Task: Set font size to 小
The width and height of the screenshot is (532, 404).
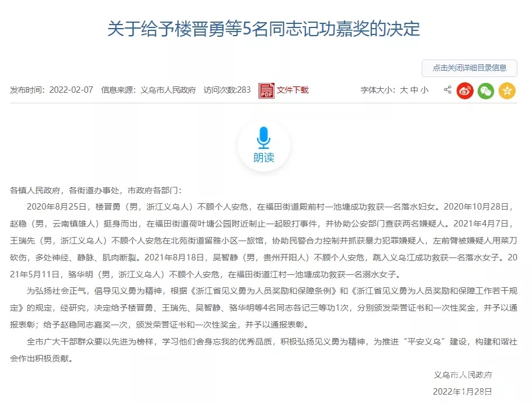Action: pyautogui.click(x=425, y=90)
